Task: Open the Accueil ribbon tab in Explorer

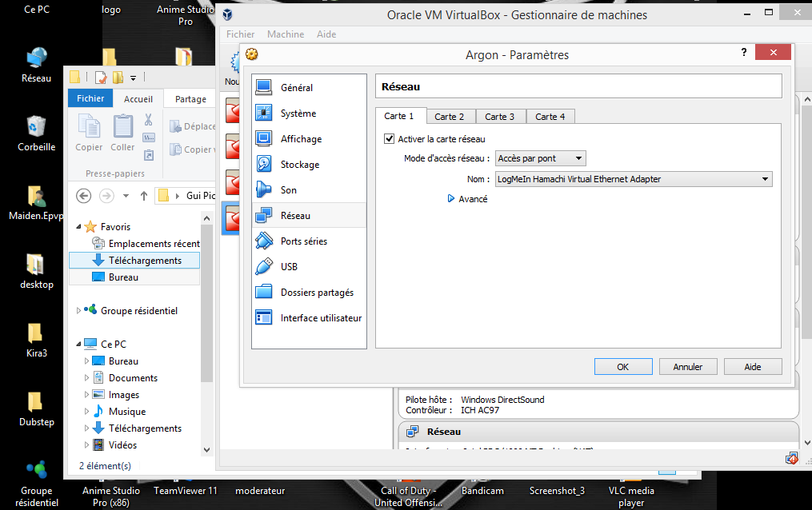Action: pos(138,99)
